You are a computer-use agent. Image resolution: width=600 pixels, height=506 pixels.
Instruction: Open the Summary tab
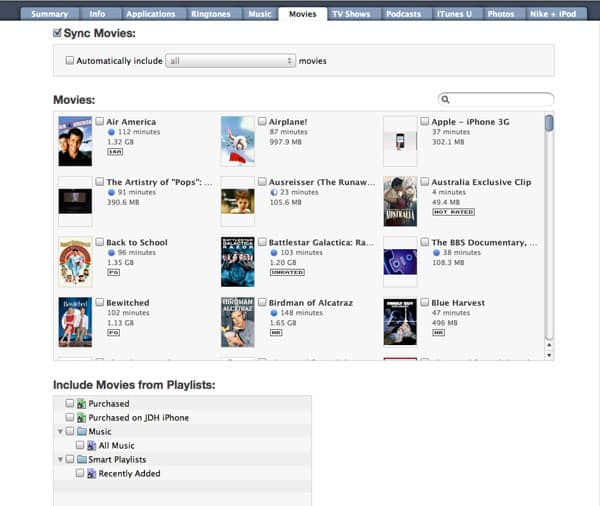click(x=49, y=14)
